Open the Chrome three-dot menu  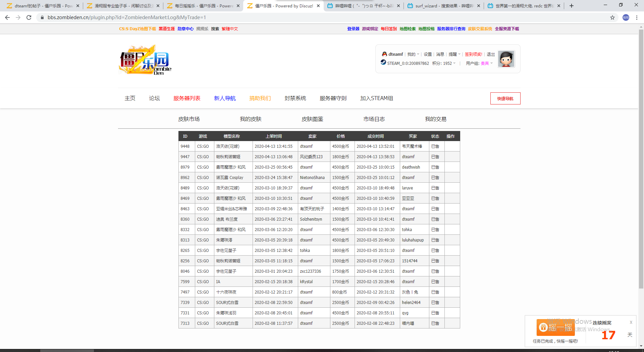637,17
